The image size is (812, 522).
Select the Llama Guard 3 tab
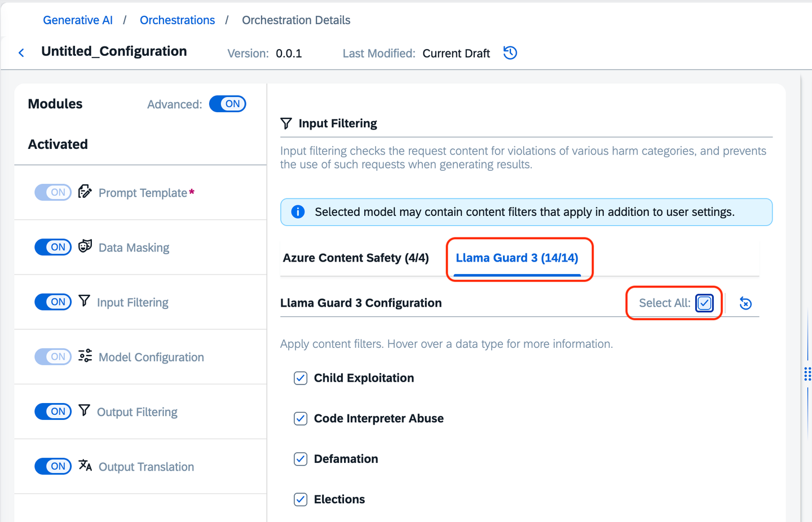(x=517, y=258)
